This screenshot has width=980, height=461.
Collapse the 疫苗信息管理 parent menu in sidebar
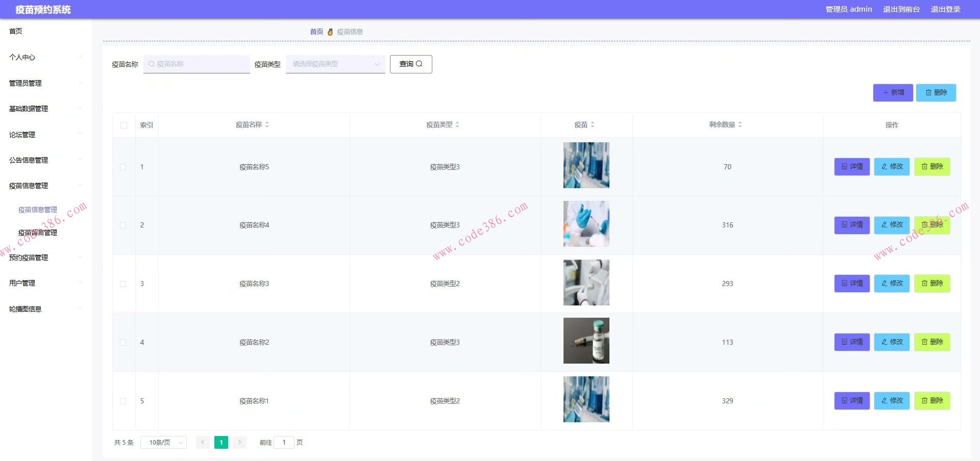tap(46, 186)
